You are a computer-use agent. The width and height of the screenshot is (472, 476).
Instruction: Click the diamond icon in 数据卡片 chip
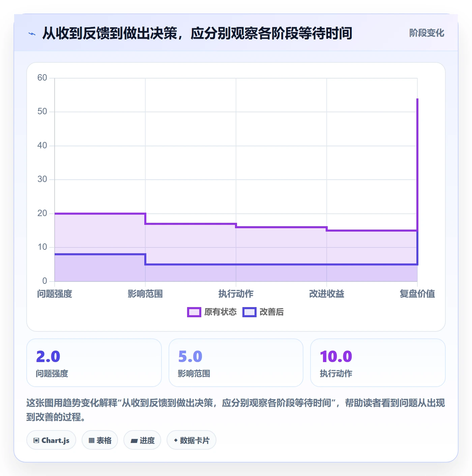[x=176, y=440]
